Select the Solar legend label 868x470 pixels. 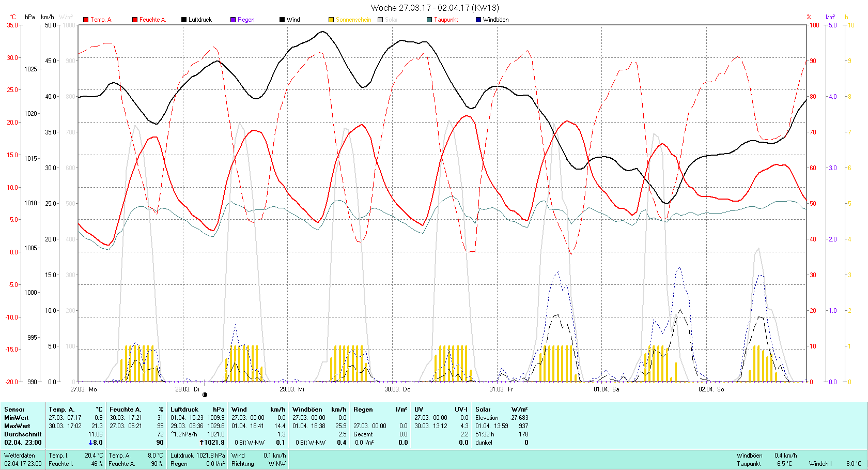click(391, 20)
